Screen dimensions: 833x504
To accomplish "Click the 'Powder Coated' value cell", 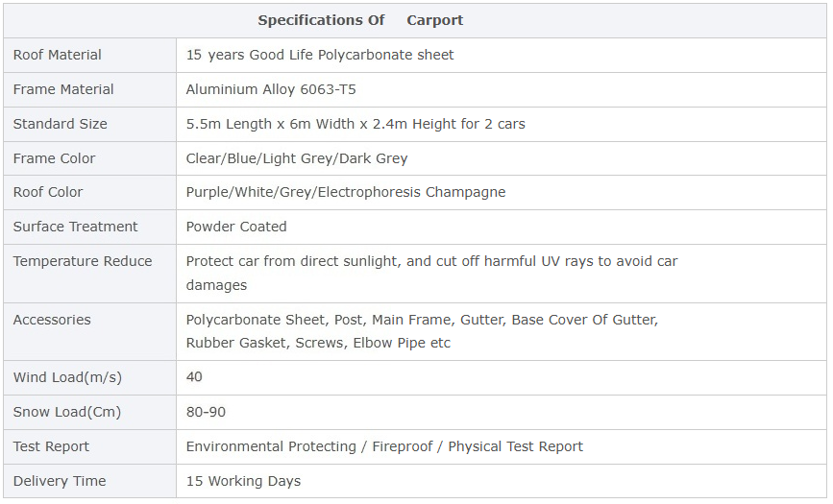I will [236, 227].
